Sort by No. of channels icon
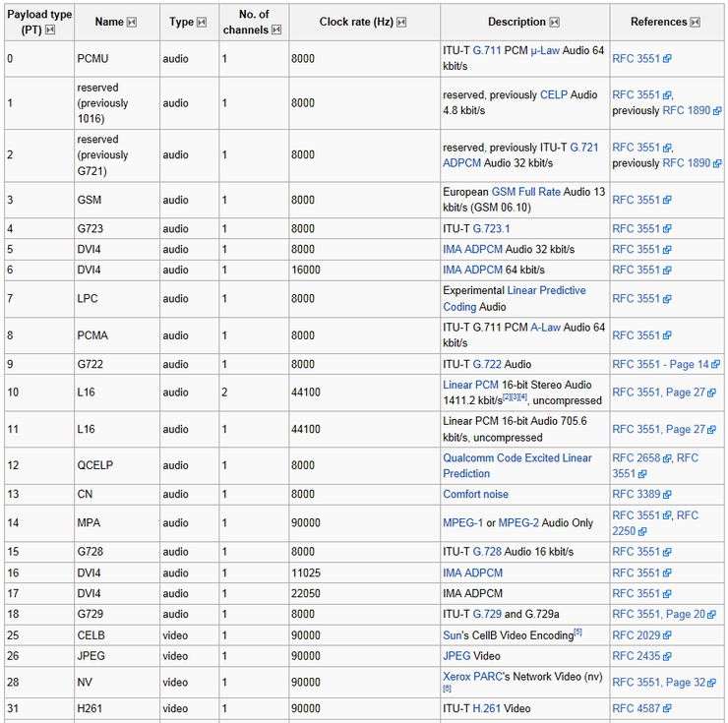Screen dimensions: 728x723 [x=276, y=30]
